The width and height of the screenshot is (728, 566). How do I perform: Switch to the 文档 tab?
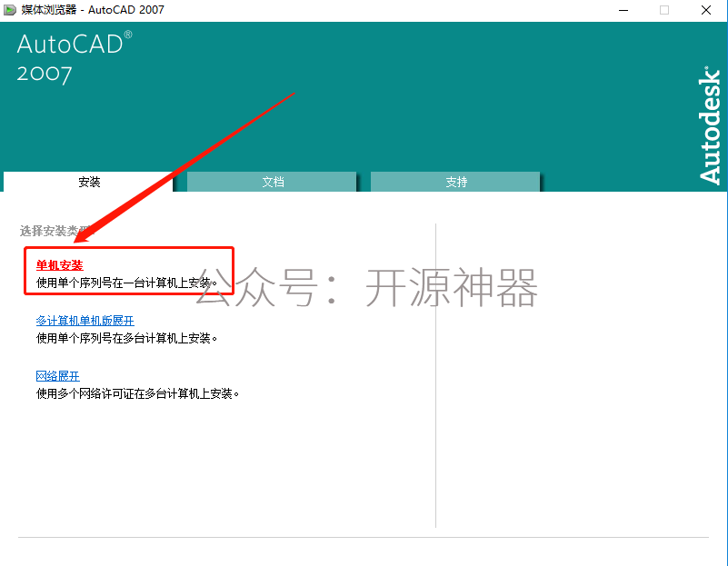(x=272, y=182)
